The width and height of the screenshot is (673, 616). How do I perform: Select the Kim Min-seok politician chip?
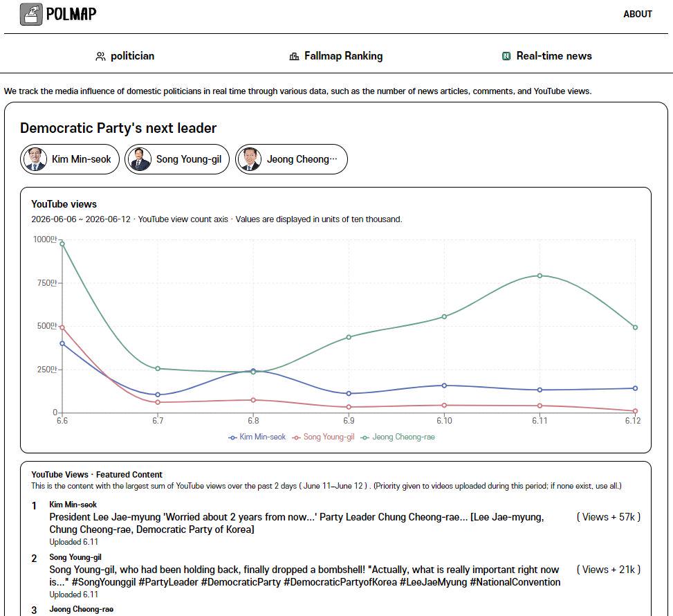pos(70,159)
